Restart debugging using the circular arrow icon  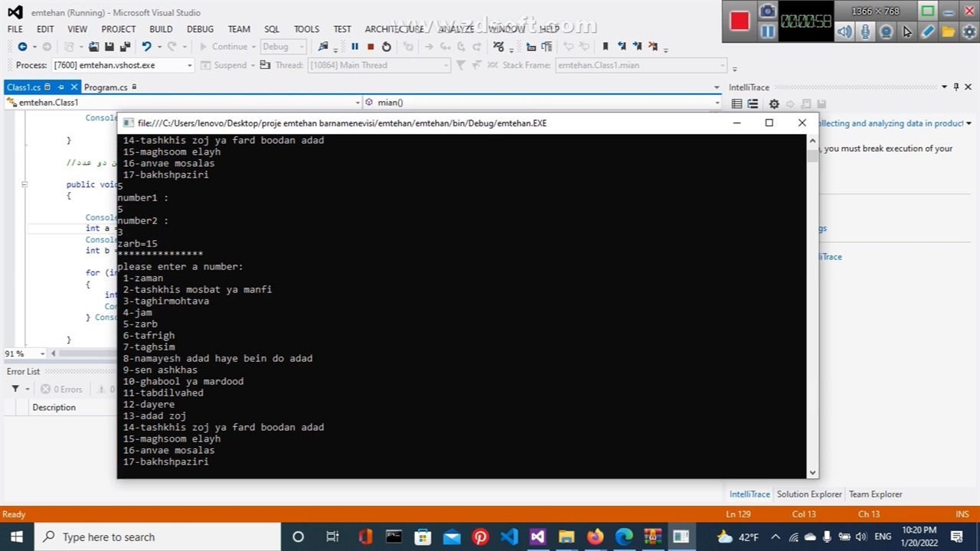(x=387, y=47)
